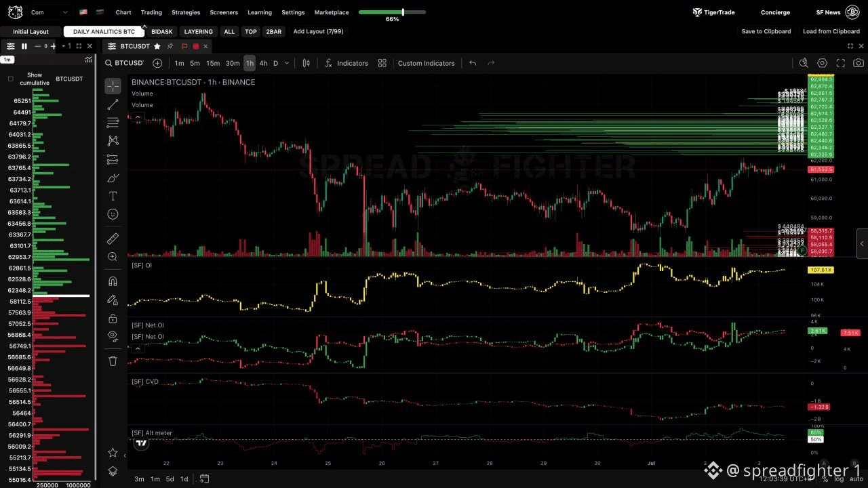Select the ruler measure tool
Screen dimensions: 868x488
click(113, 239)
